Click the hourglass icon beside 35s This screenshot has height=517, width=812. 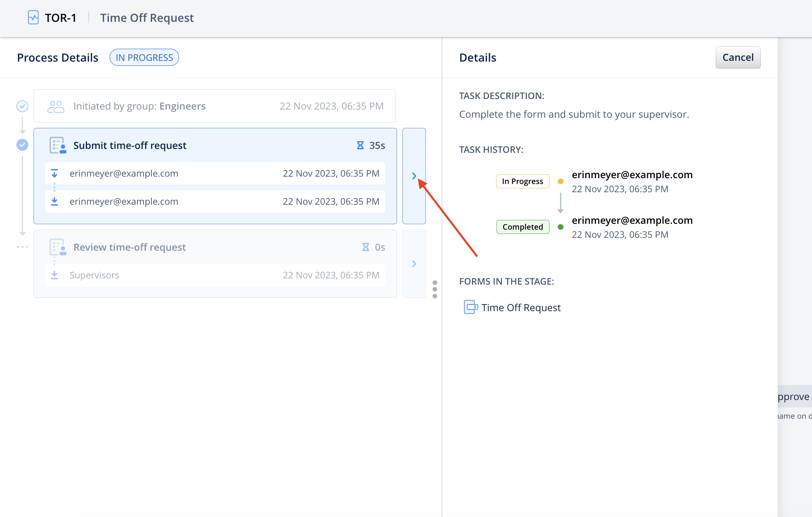coord(360,145)
